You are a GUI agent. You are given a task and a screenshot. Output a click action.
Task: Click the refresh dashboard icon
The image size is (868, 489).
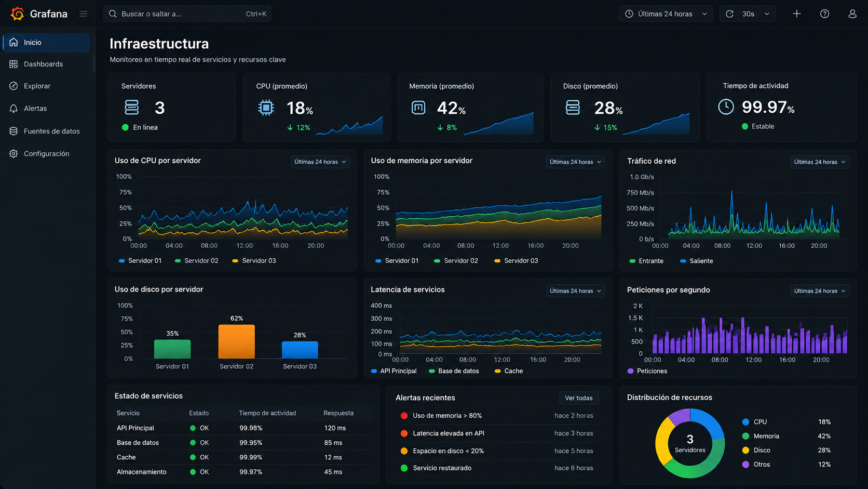point(729,14)
